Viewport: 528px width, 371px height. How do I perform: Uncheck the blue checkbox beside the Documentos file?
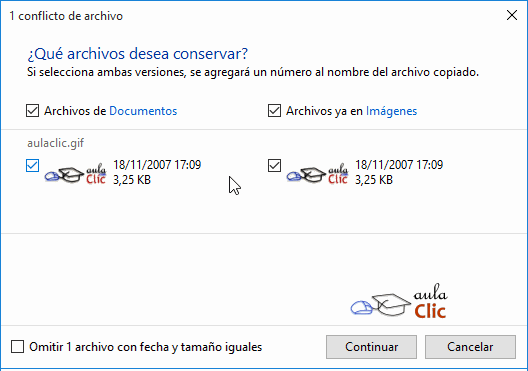coord(32,166)
